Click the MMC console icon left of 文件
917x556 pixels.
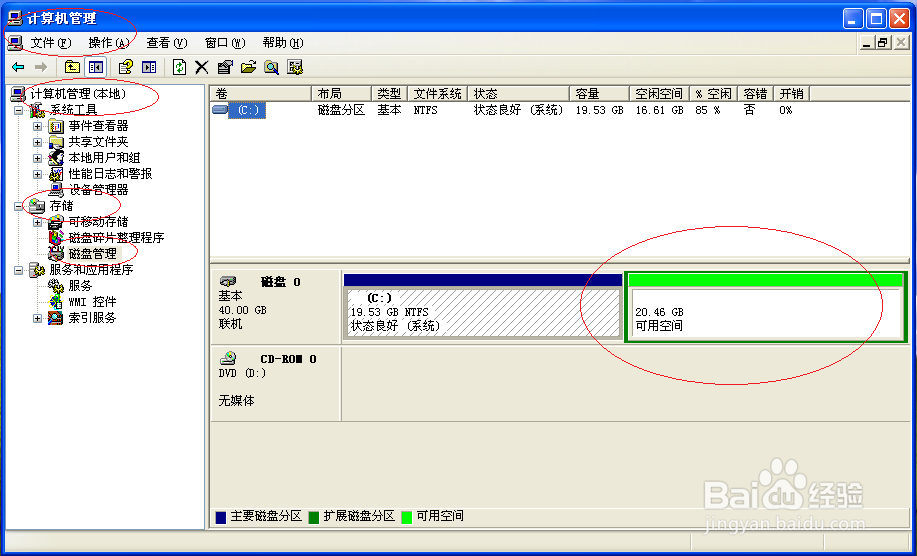16,43
